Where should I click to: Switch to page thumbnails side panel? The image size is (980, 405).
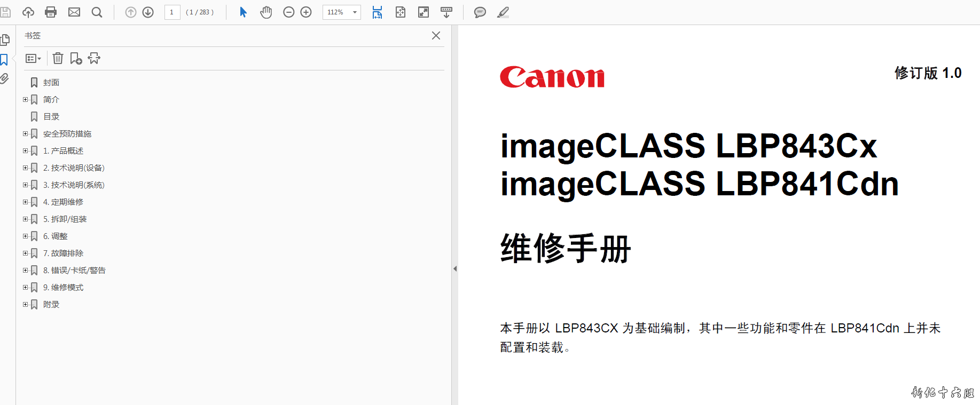pos(5,40)
